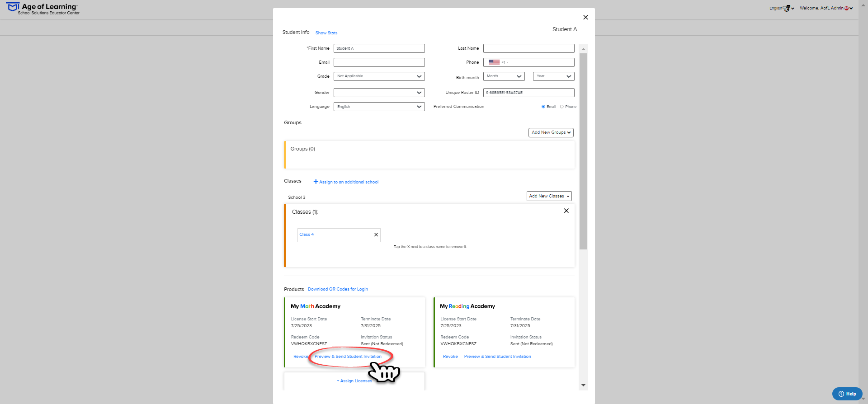Click the Student A name heading
The image size is (868, 404).
point(565,29)
